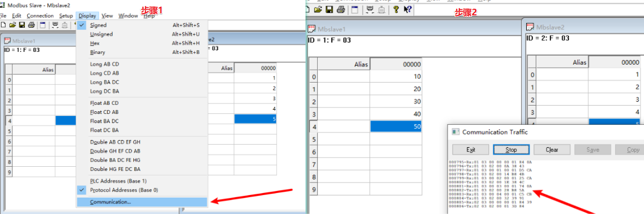This screenshot has height=214, width=644.
Task: Open the Connection menu in left window
Action: click(40, 16)
